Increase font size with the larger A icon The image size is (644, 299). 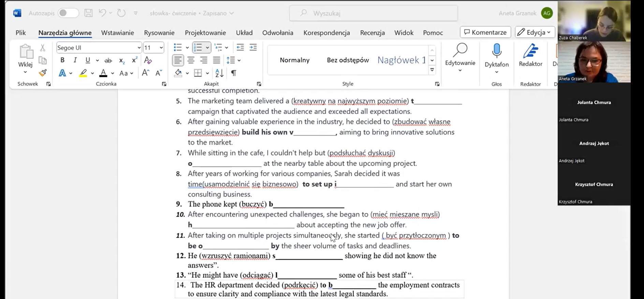(146, 73)
